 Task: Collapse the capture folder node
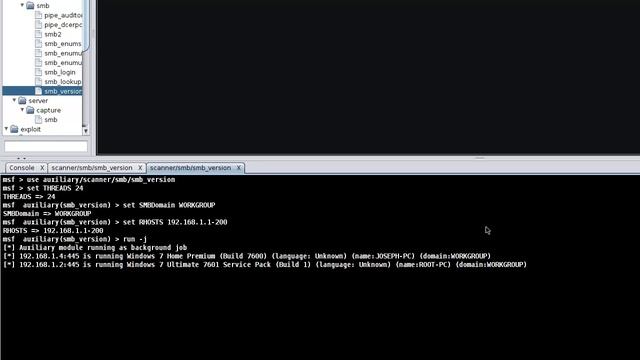[x=22, y=110]
